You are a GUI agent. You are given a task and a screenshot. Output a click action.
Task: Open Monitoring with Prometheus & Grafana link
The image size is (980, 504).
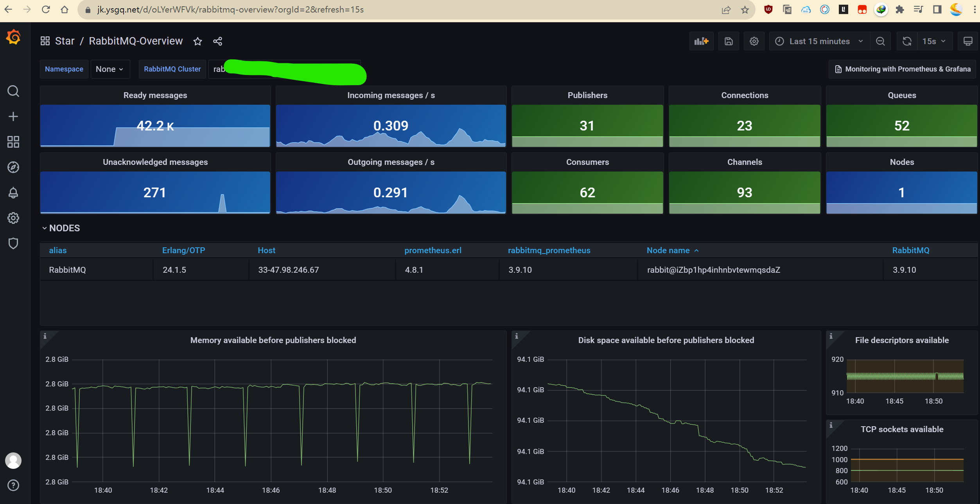point(903,69)
